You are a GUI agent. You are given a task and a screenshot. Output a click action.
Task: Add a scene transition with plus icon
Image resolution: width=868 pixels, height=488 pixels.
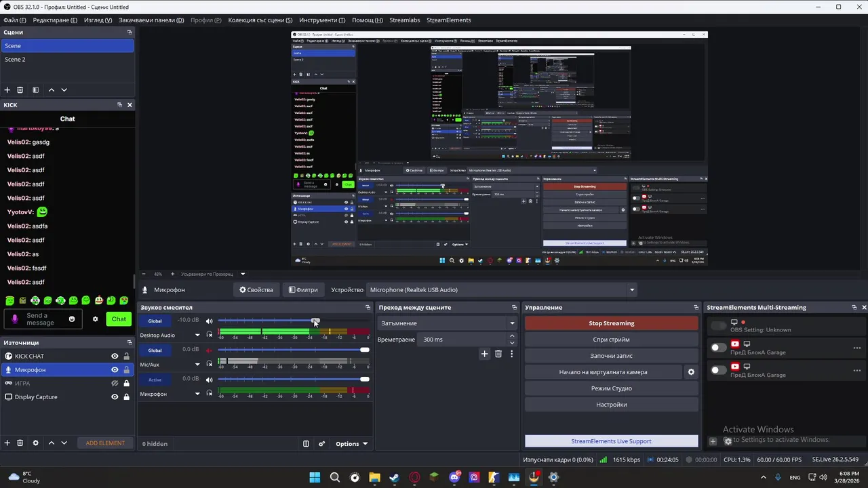(484, 354)
